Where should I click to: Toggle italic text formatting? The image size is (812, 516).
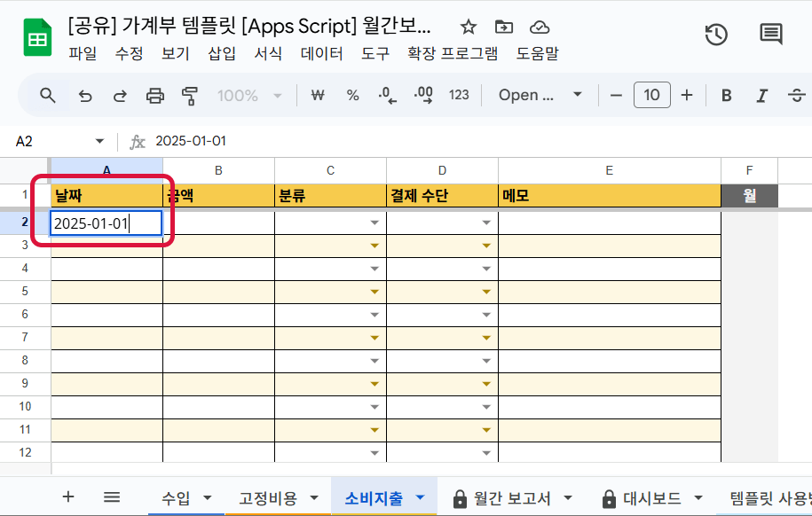761,96
